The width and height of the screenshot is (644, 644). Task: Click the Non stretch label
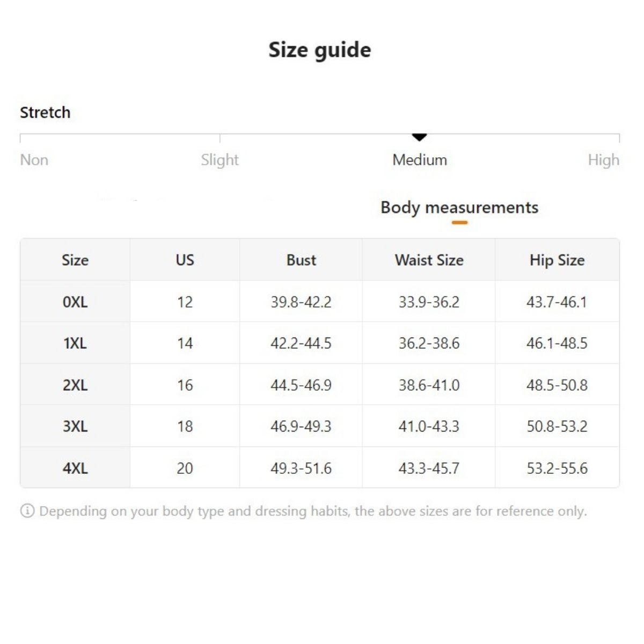coord(34,160)
